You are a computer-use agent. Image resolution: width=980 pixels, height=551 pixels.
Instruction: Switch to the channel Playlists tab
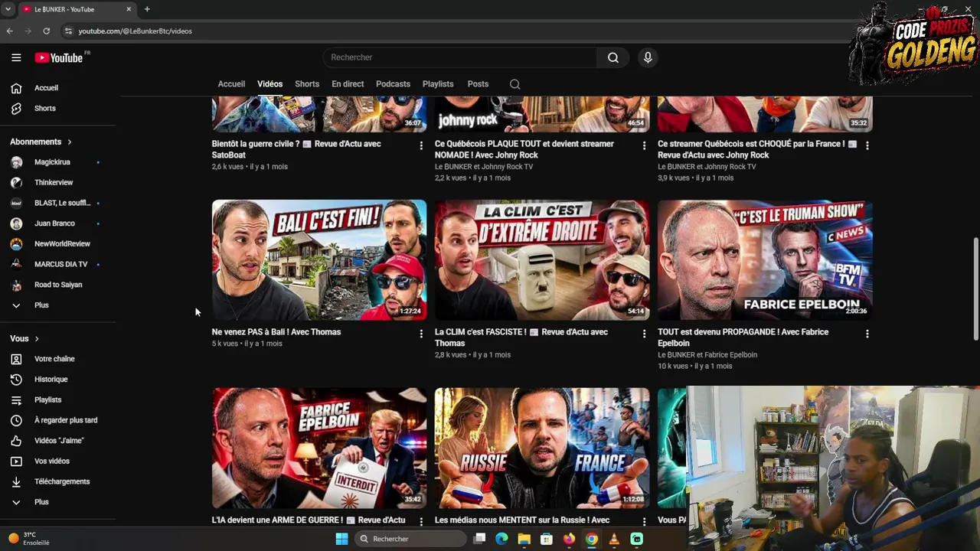pyautogui.click(x=438, y=84)
